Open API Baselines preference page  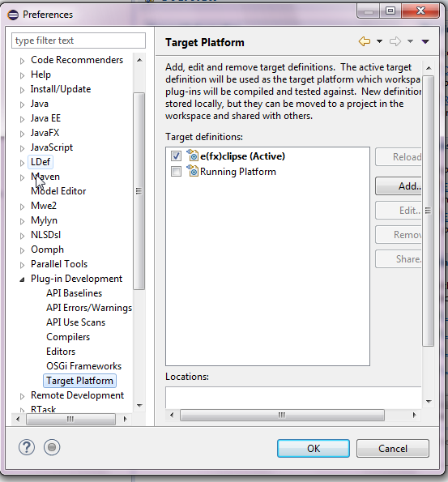[74, 293]
